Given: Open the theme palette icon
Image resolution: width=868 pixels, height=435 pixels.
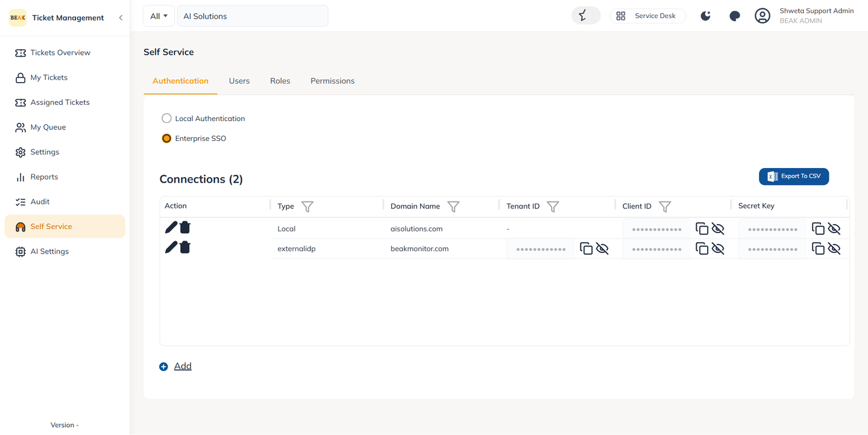Looking at the screenshot, I should [x=734, y=16].
